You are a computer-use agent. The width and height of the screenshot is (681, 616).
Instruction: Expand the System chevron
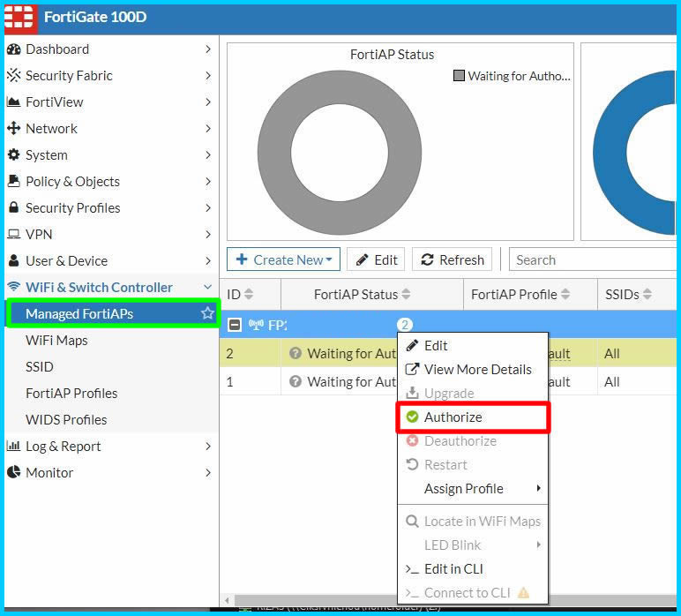point(208,154)
